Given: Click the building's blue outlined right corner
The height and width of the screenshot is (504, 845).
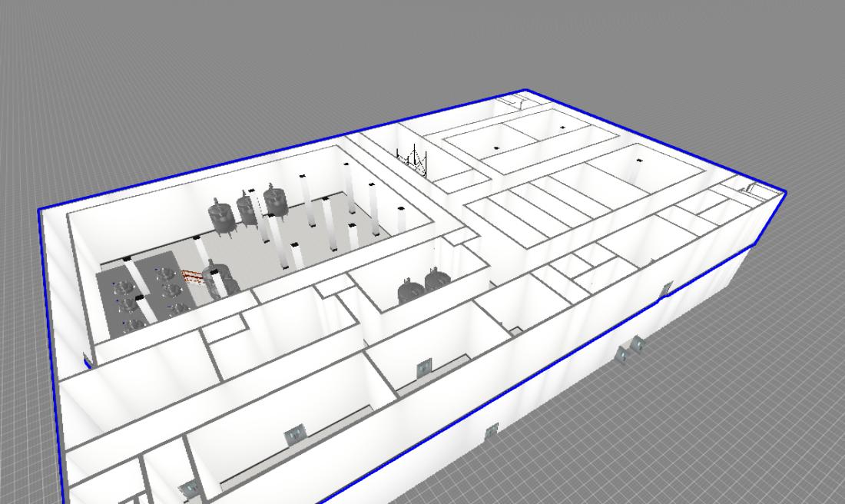Looking at the screenshot, I should [x=784, y=193].
